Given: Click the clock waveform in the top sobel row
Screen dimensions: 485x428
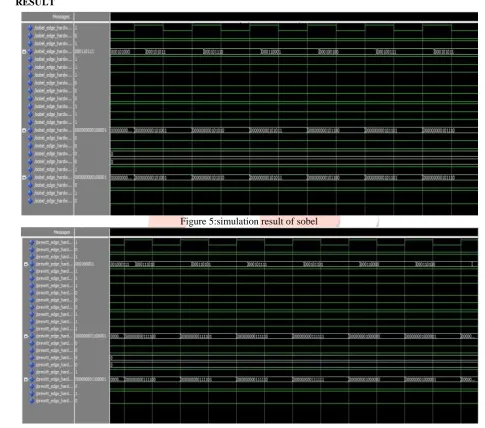Looking at the screenshot, I should coord(294,28).
